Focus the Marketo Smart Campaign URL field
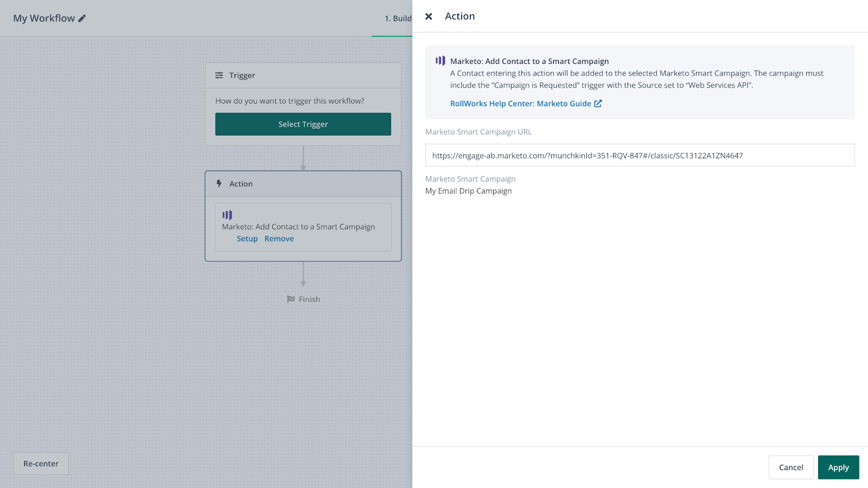 click(x=640, y=155)
